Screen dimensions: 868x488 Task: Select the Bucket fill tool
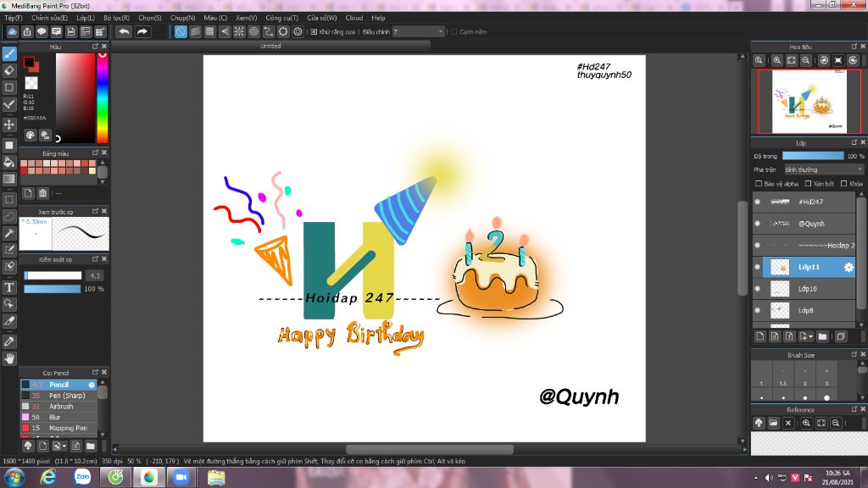pyautogui.click(x=9, y=162)
